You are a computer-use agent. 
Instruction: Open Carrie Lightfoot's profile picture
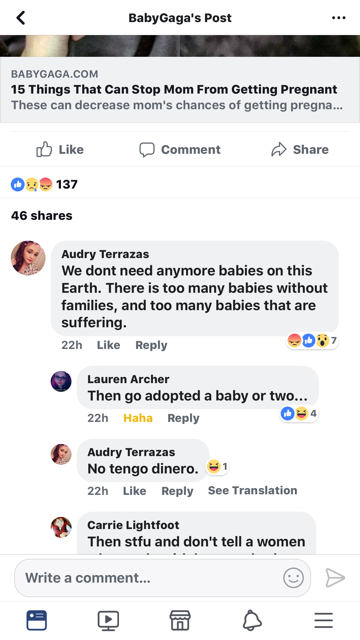pos(61,527)
